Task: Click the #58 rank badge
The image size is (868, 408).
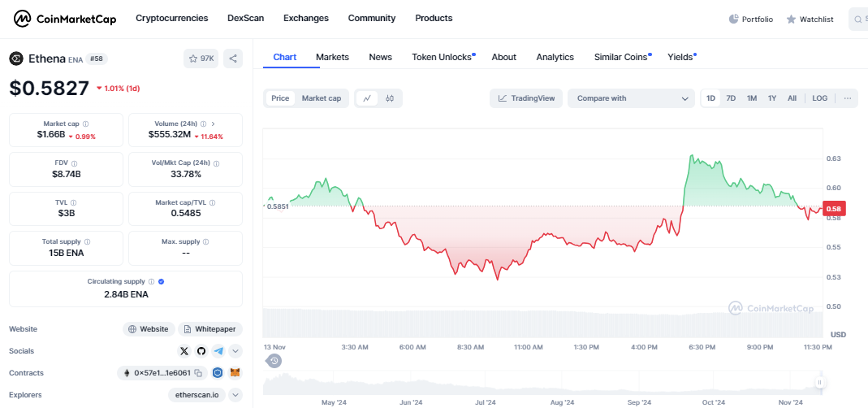Action: point(97,59)
